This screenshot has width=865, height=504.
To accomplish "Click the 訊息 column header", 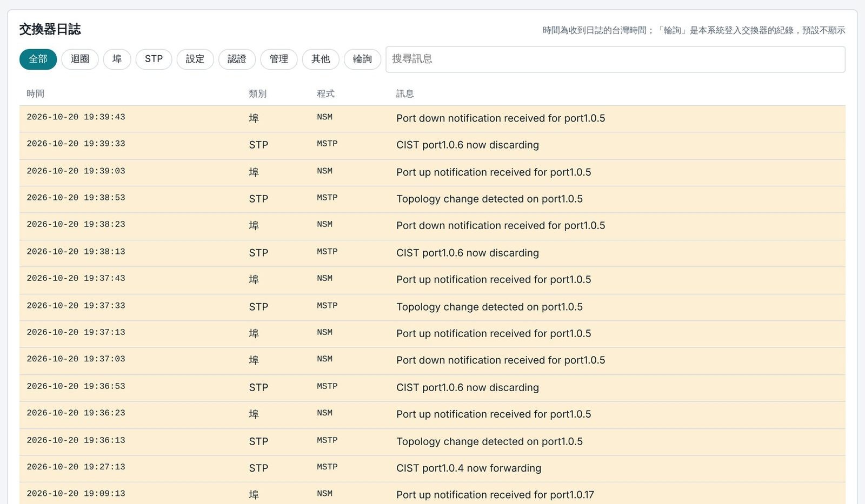I will point(405,93).
